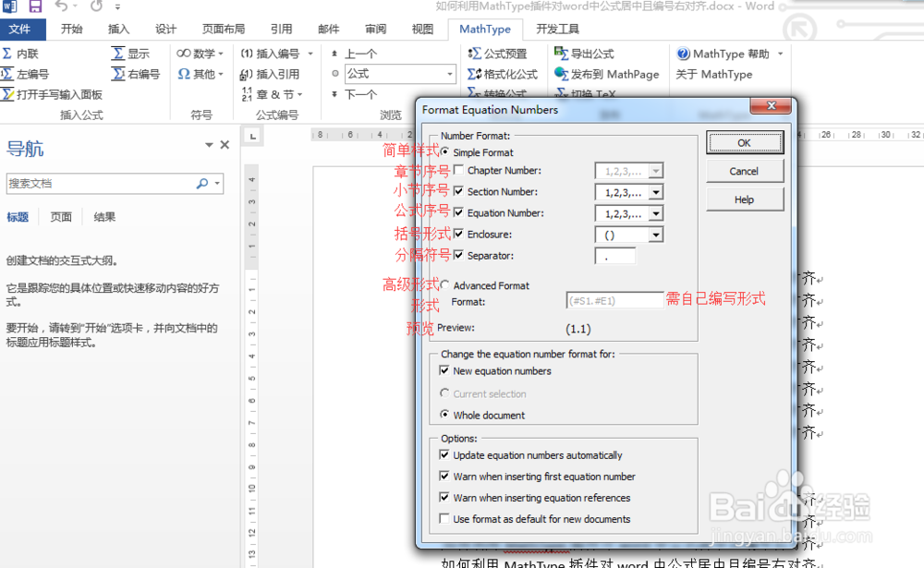Open the 其他 symbols menu

point(201,74)
